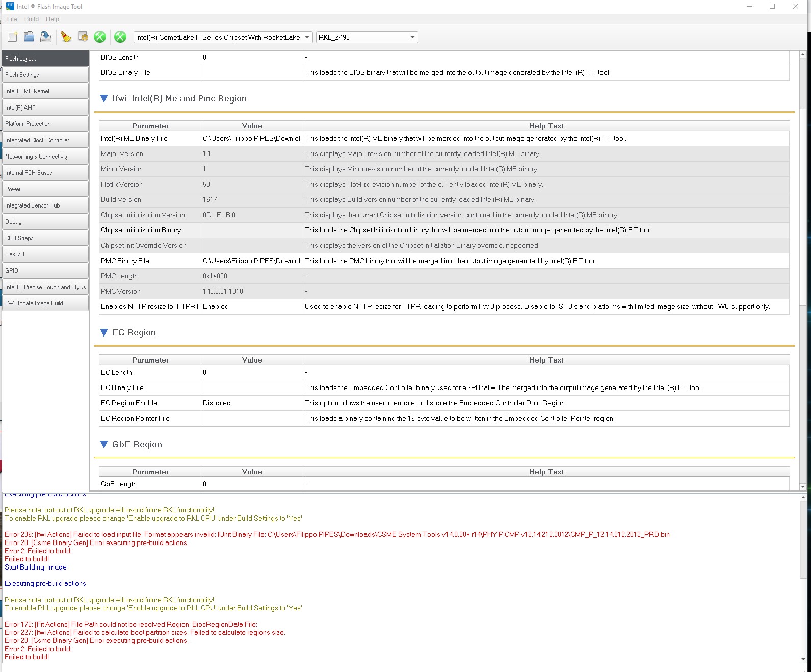811x672 pixels.
Task: Go to Platform Protection tab
Action: tap(45, 124)
